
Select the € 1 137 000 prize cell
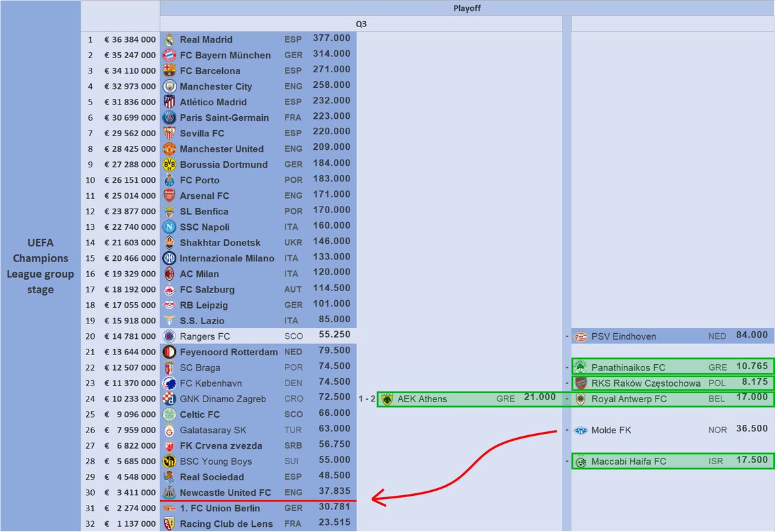point(130,524)
